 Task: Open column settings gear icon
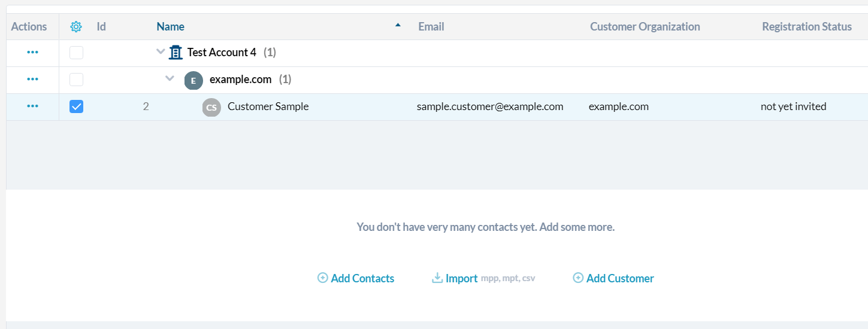pos(76,27)
